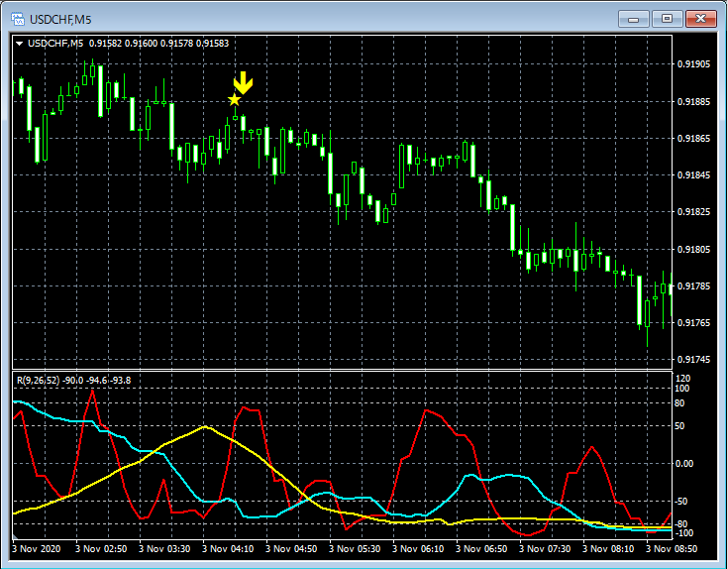
Task: Maximize the USDCHF,M5 chart window
Action: (x=667, y=18)
